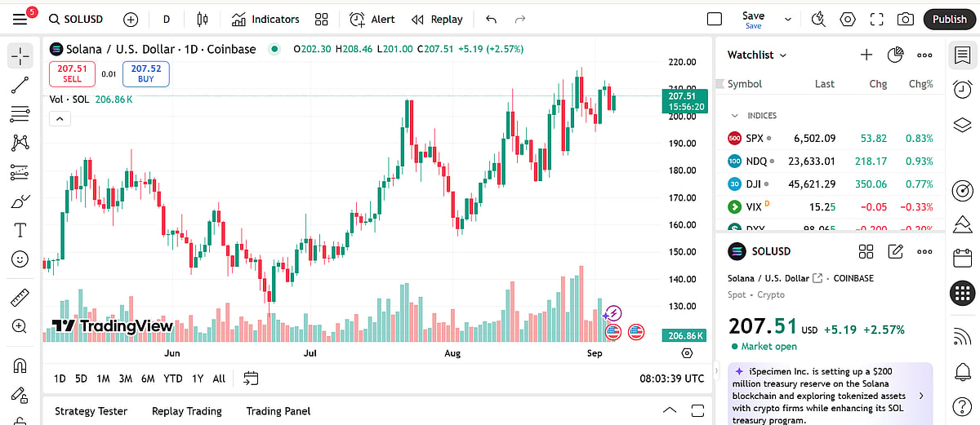This screenshot has height=425, width=980.
Task: Redo the last chart action
Action: (520, 19)
